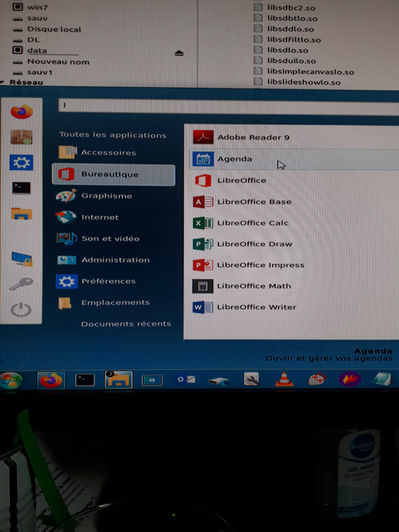The width and height of the screenshot is (399, 532).
Task: Select Toutes les applications category
Action: click(x=112, y=135)
